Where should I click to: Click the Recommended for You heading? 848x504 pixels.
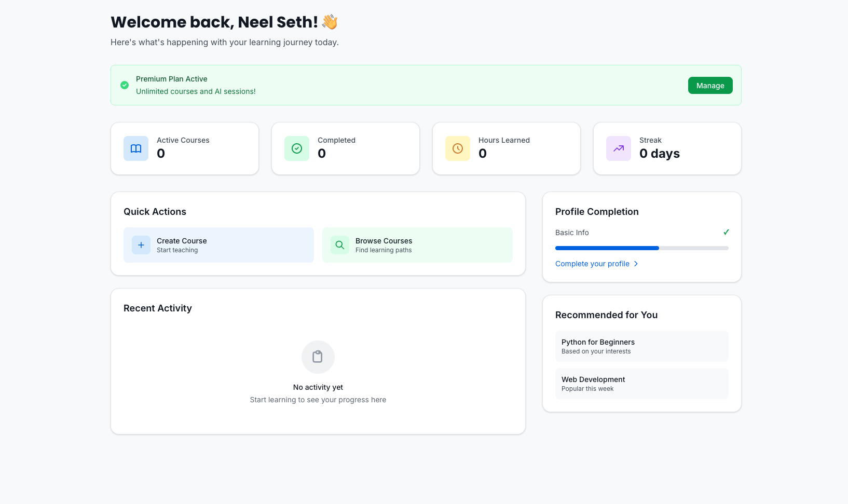click(x=606, y=315)
